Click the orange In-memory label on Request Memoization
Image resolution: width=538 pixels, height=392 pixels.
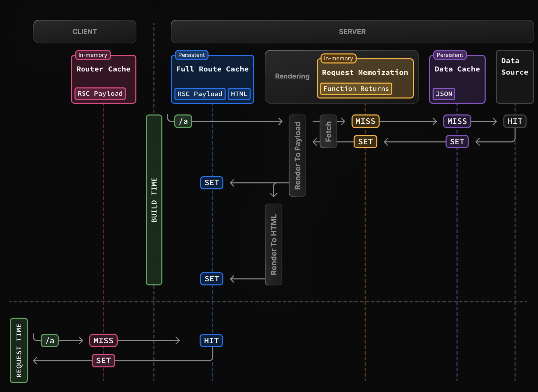pyautogui.click(x=338, y=58)
